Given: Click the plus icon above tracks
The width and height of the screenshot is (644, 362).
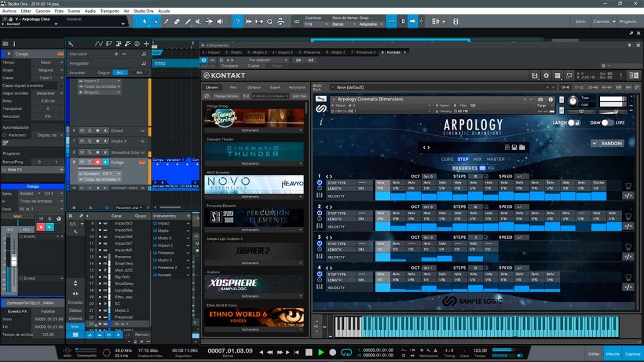Looking at the screenshot, I should (x=146, y=43).
